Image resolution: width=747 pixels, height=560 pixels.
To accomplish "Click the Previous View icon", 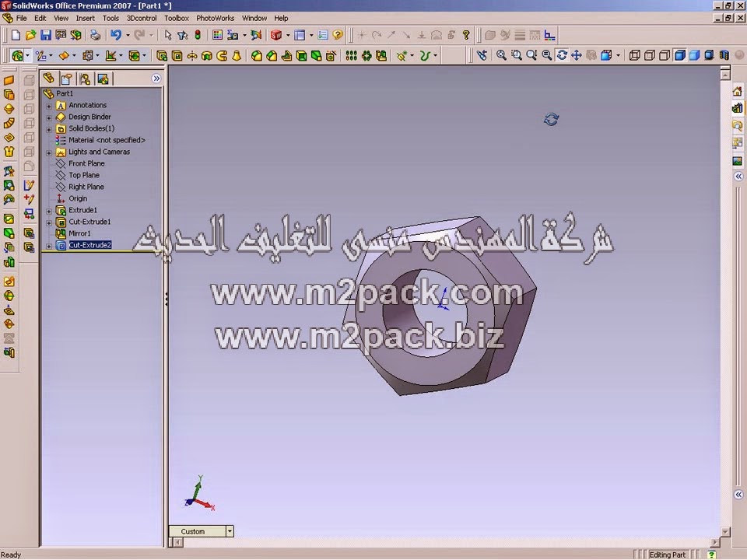I will (x=482, y=55).
